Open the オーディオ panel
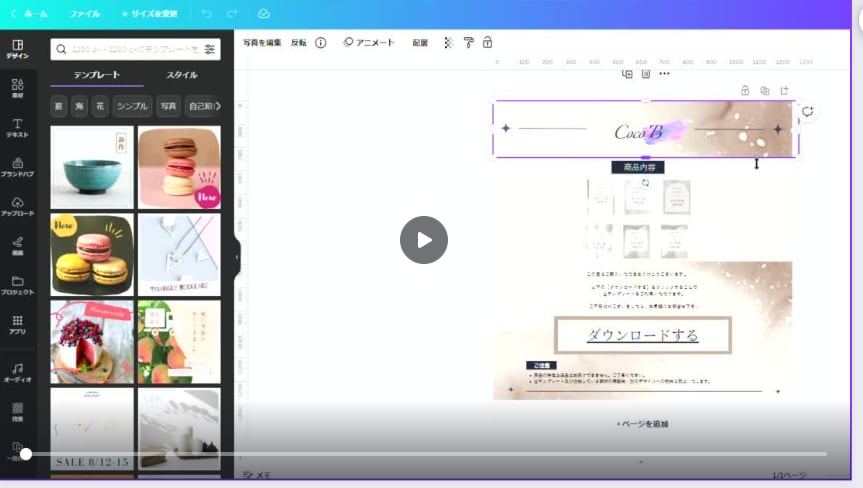The height and width of the screenshot is (488, 863). [x=18, y=372]
